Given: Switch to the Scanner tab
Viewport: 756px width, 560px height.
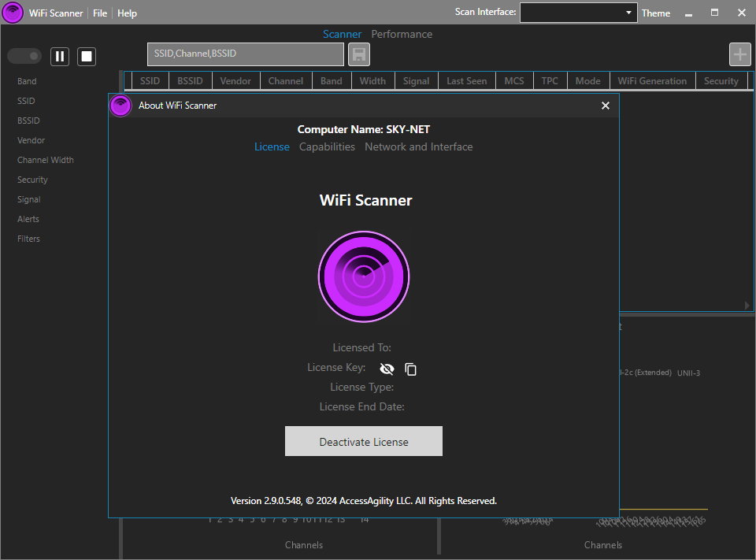Looking at the screenshot, I should point(342,34).
